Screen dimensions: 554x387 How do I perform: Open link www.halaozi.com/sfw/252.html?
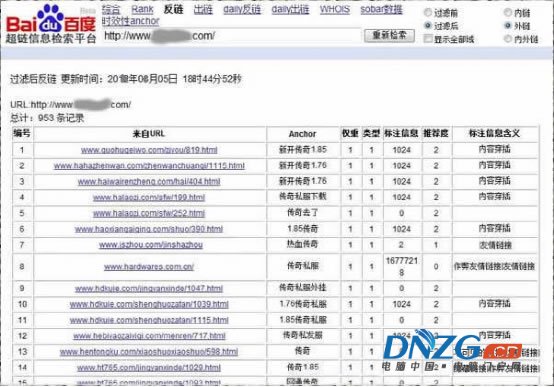coord(149,213)
